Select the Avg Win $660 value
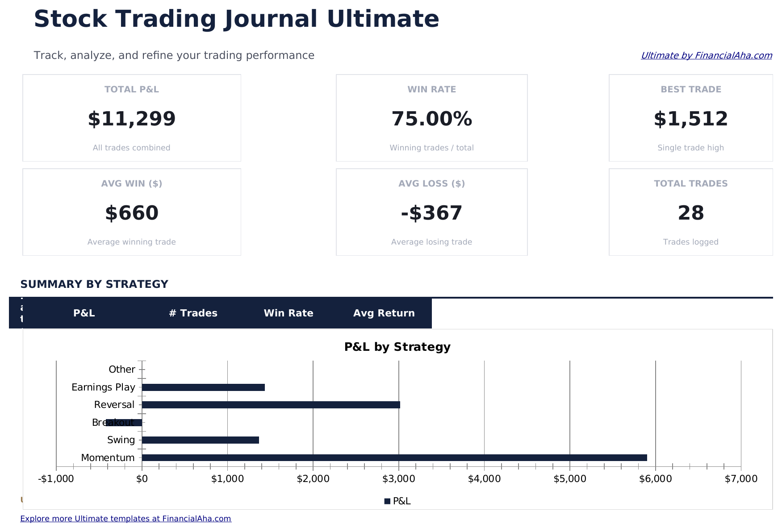 tap(132, 213)
